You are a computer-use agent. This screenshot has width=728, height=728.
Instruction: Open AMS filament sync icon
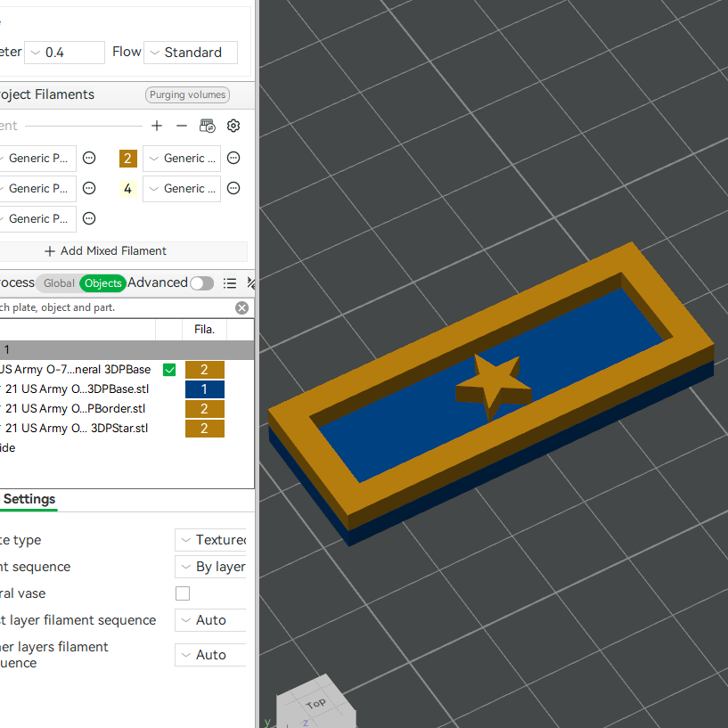point(207,126)
